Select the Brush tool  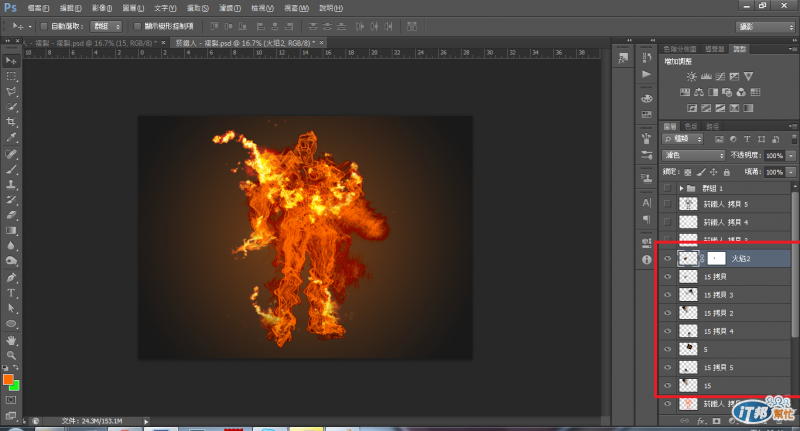[x=11, y=169]
